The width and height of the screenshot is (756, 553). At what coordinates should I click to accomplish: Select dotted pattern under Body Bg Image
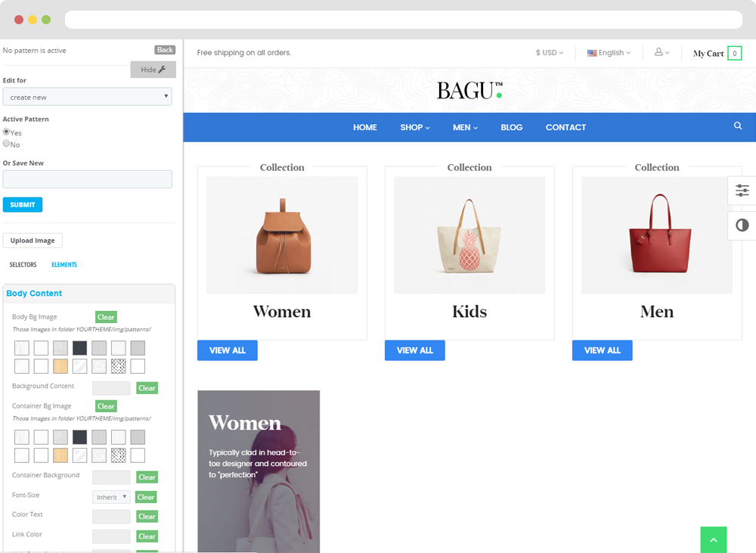pos(118,366)
